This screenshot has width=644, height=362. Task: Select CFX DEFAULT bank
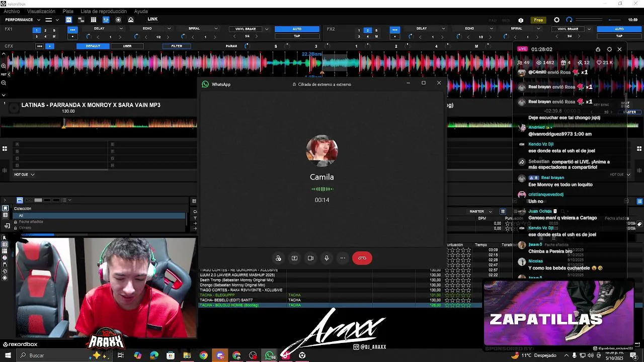(x=93, y=46)
